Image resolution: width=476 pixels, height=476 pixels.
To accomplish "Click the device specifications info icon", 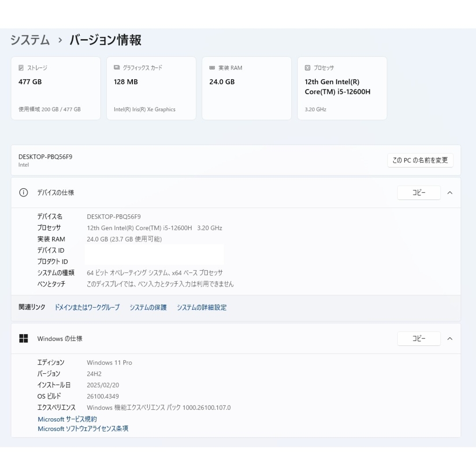I will pyautogui.click(x=23, y=193).
